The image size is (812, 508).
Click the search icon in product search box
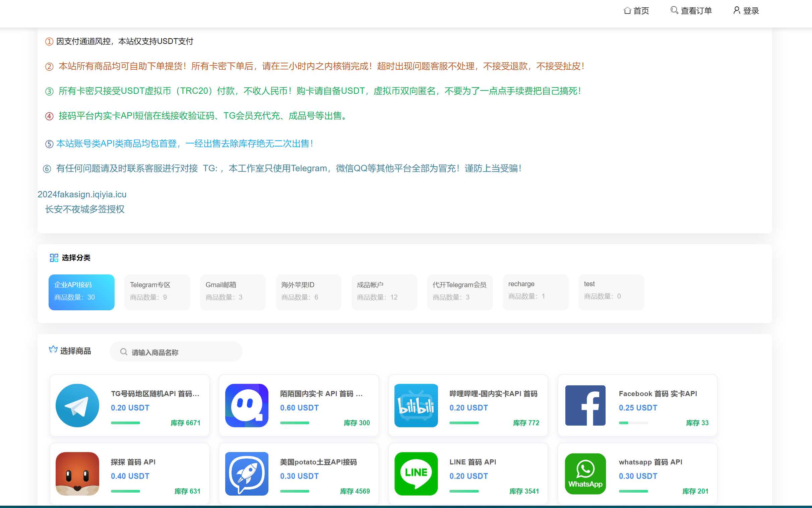124,352
